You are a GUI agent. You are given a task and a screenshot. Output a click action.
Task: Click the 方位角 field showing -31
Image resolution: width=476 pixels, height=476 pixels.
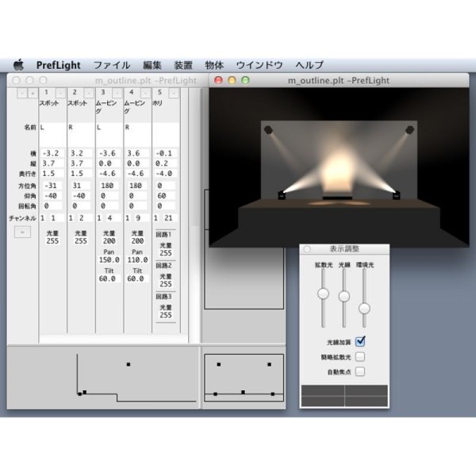click(x=50, y=185)
